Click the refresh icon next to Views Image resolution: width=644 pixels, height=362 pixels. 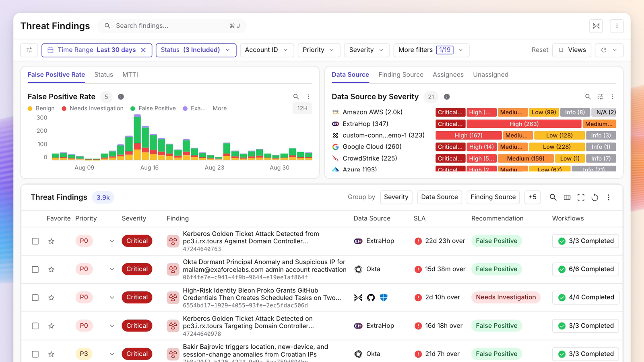[604, 50]
